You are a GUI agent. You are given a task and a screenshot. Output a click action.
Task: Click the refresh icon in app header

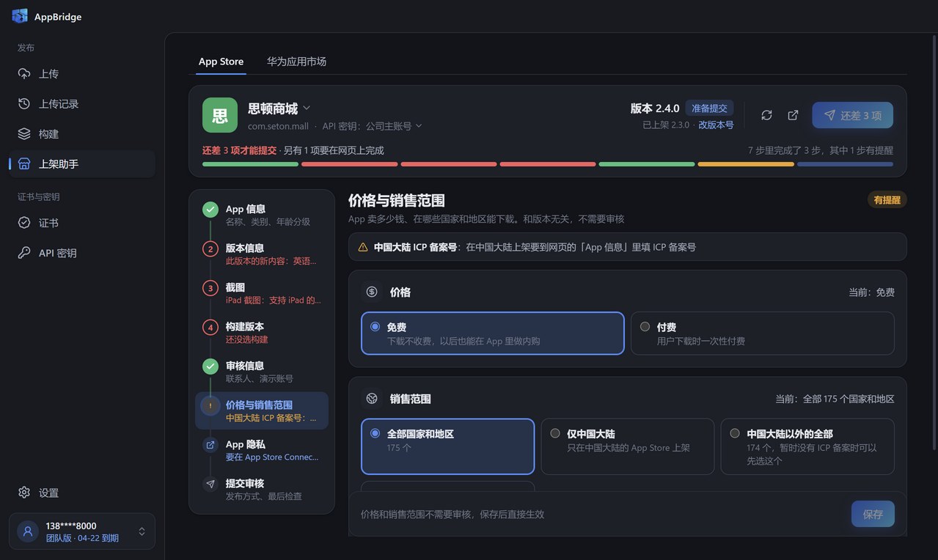[766, 115]
